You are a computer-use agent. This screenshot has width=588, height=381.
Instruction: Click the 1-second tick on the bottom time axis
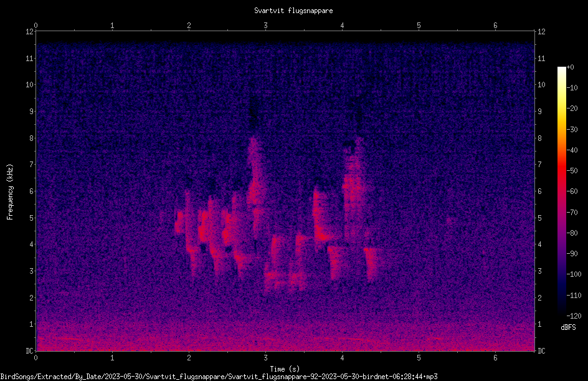point(112,358)
